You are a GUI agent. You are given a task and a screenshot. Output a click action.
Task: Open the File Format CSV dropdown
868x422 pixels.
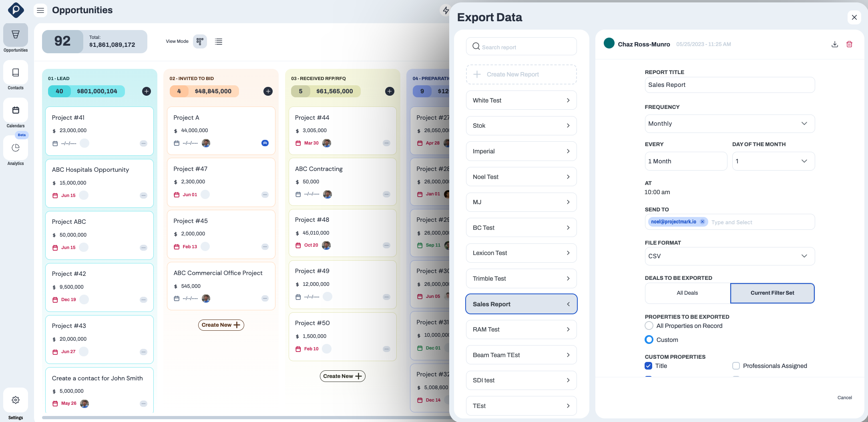click(729, 256)
